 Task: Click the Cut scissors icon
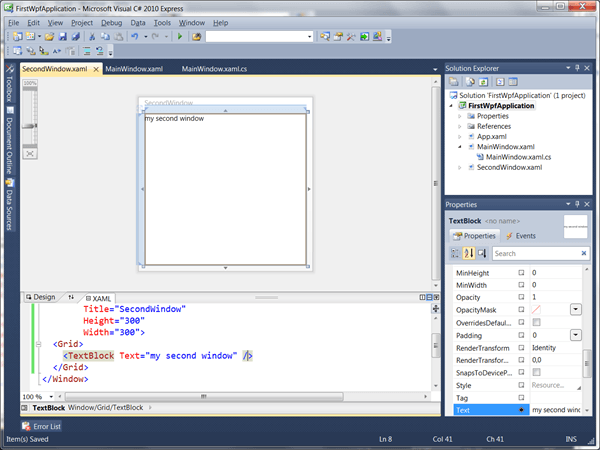pyautogui.click(x=92, y=37)
